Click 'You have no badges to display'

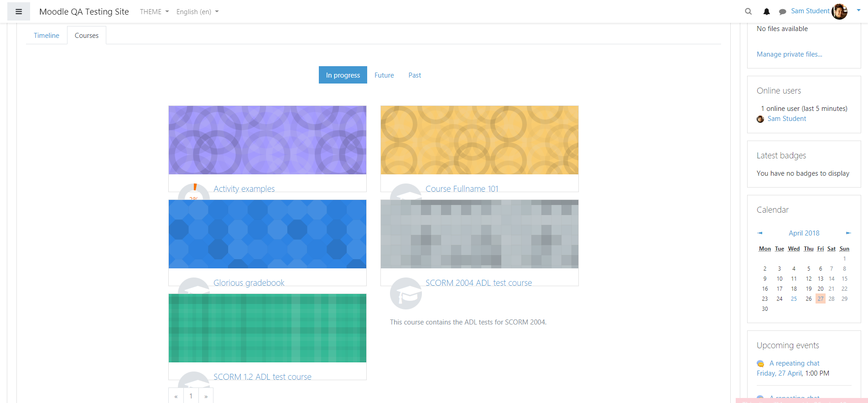pos(803,173)
